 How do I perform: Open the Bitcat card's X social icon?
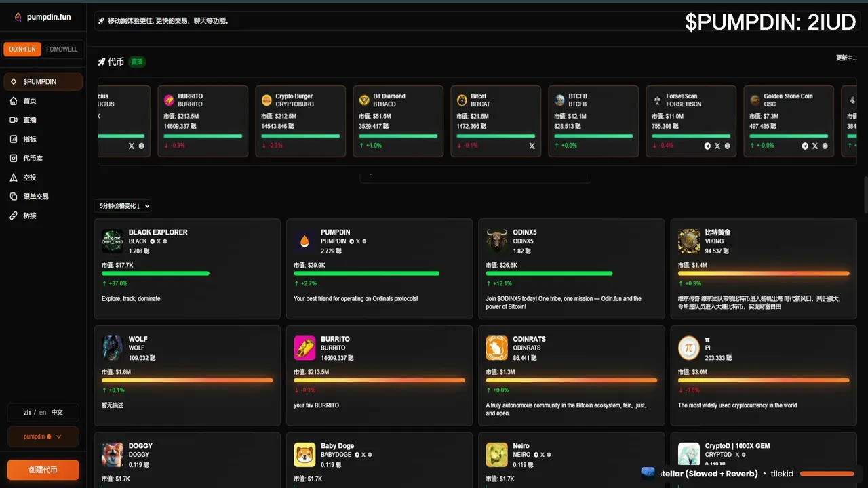coord(532,146)
